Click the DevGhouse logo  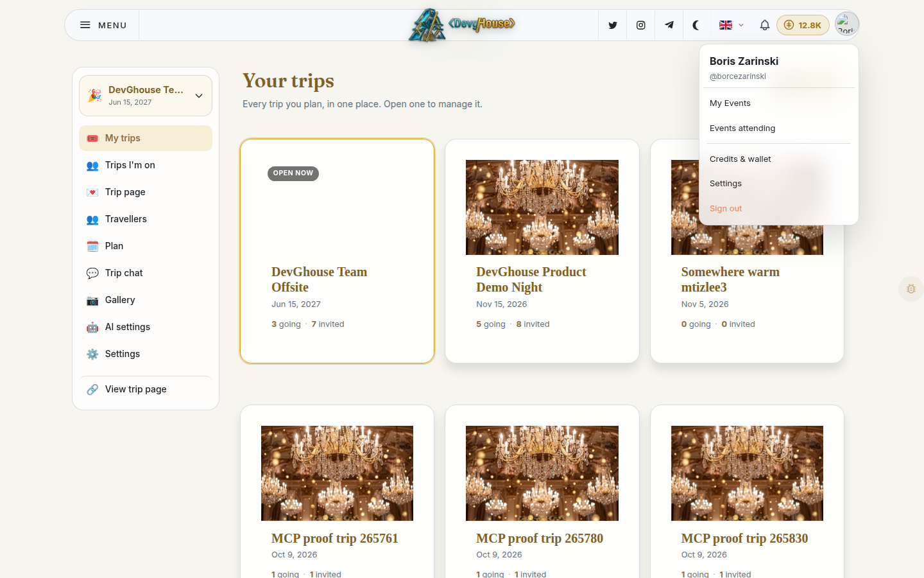point(462,25)
